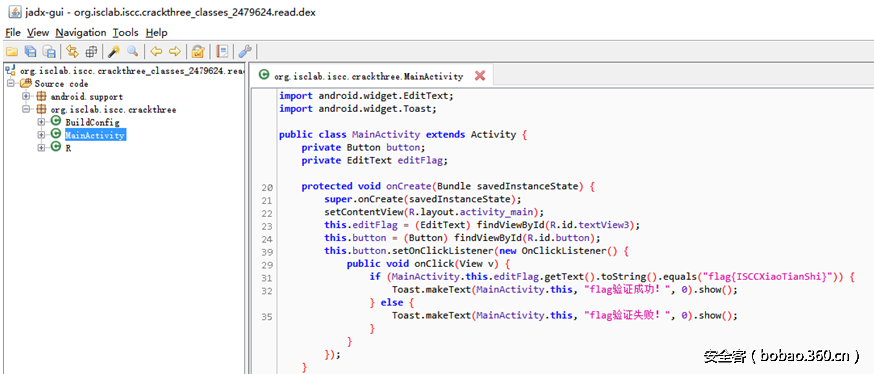This screenshot has height=374, width=874.
Task: Click "import android.widget.Toast;" line
Action: (x=358, y=109)
